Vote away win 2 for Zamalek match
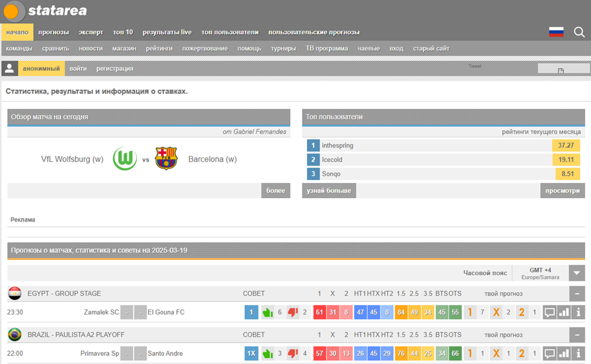591x364 pixels. click(x=522, y=313)
